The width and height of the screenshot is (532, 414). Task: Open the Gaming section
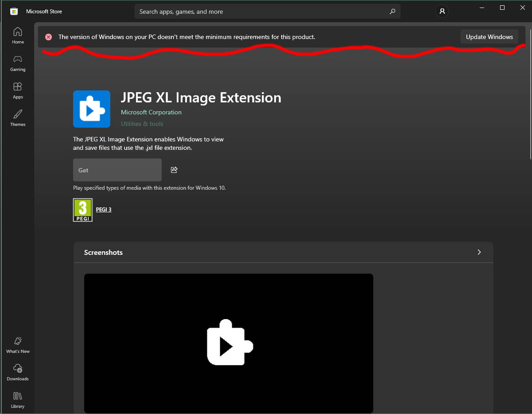[x=18, y=63]
